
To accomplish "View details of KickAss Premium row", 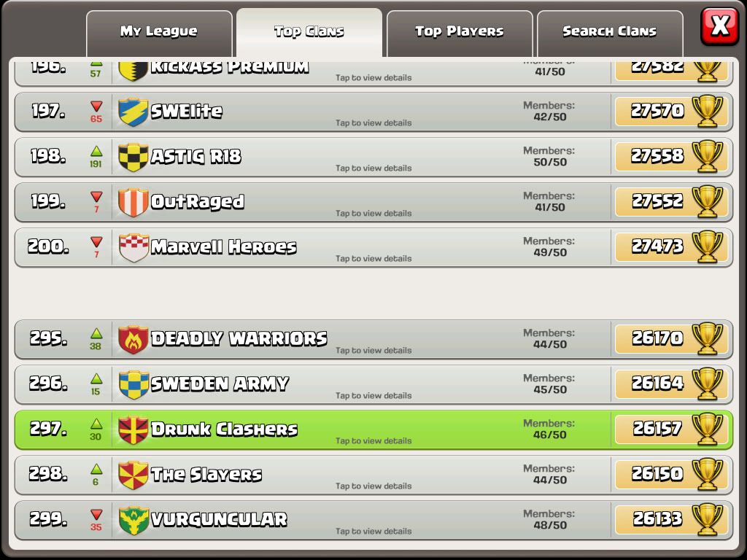I will [373, 73].
